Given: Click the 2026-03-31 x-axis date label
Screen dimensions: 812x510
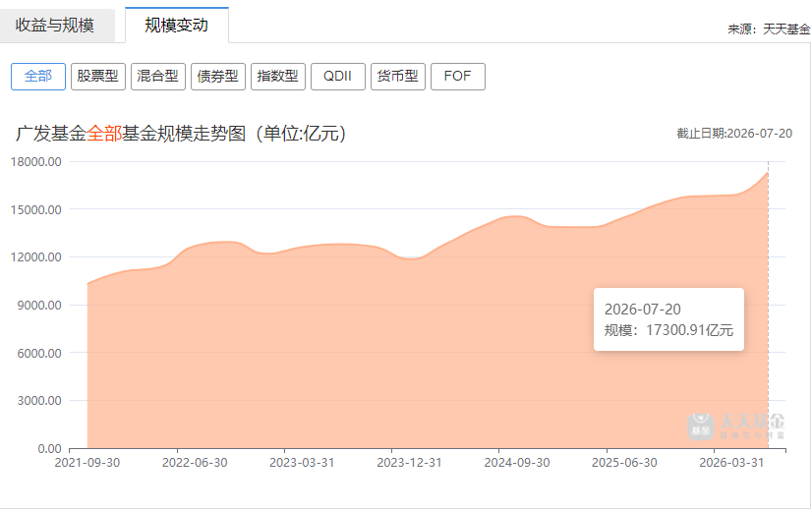Looking at the screenshot, I should click(x=731, y=463).
